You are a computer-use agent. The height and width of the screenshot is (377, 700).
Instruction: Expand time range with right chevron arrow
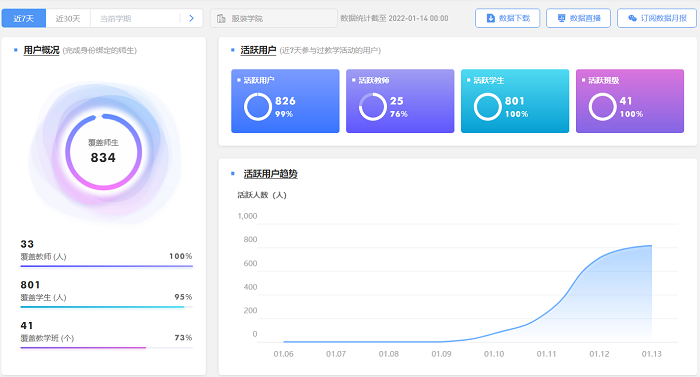192,18
